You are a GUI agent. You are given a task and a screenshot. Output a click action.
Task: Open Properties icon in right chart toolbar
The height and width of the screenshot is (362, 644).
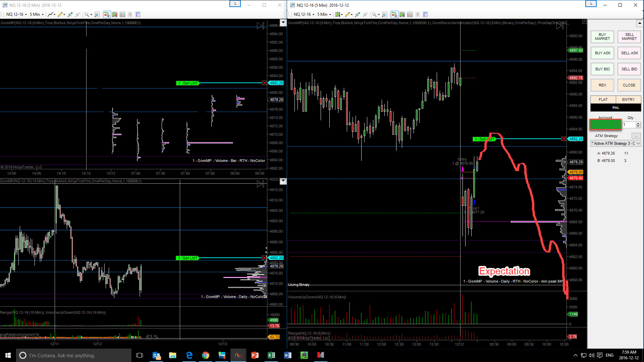pyautogui.click(x=425, y=14)
